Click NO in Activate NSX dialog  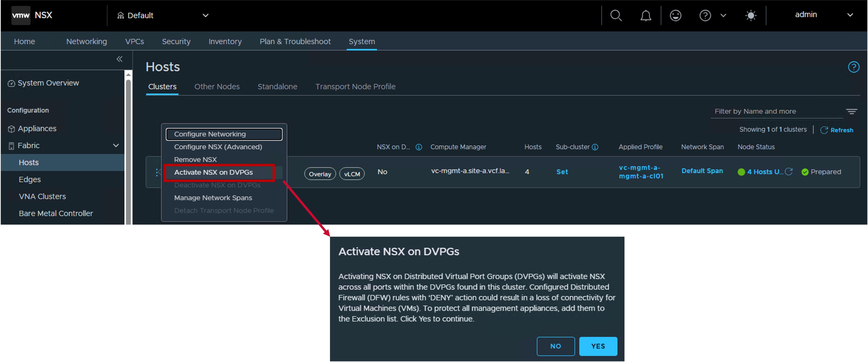tap(556, 346)
